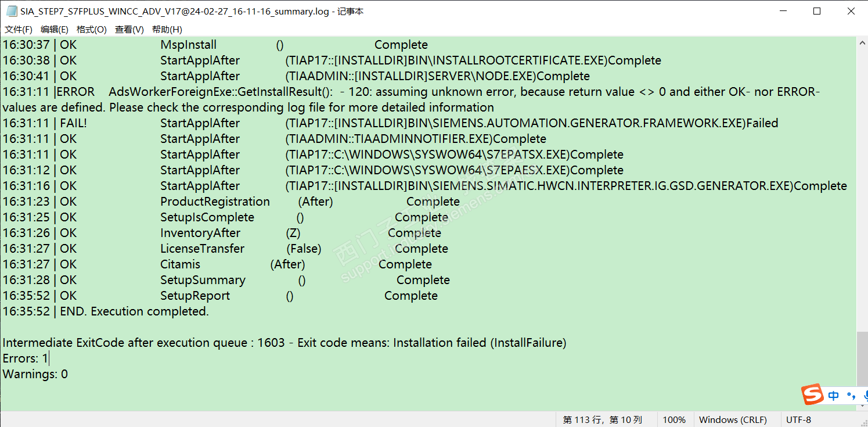The height and width of the screenshot is (427, 868).
Task: Open the 文件(F) menu
Action: click(x=19, y=30)
